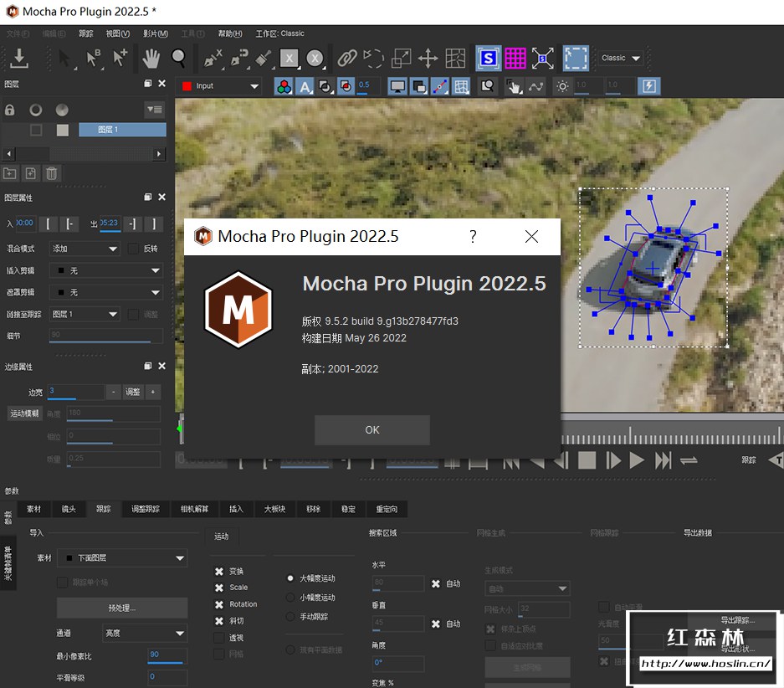Enable the 透视 (Perspective) checkbox
This screenshot has height=688, width=784.
tap(219, 638)
